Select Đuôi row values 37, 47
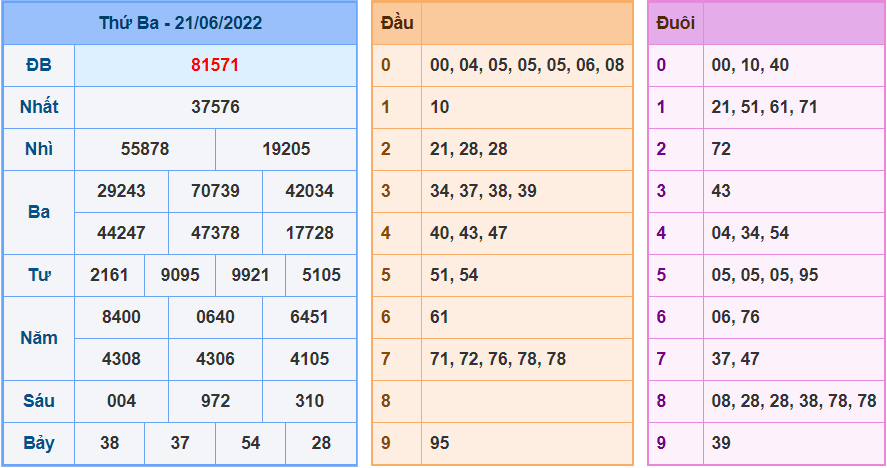 click(735, 359)
